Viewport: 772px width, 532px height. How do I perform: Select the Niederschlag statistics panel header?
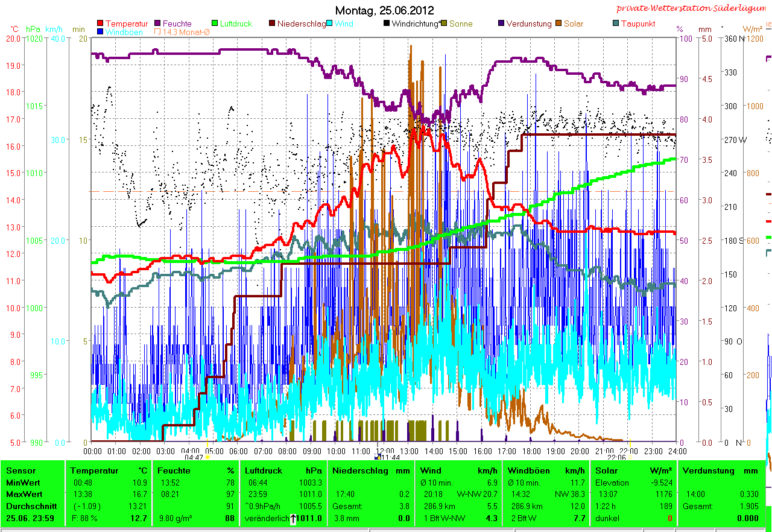[x=355, y=470]
